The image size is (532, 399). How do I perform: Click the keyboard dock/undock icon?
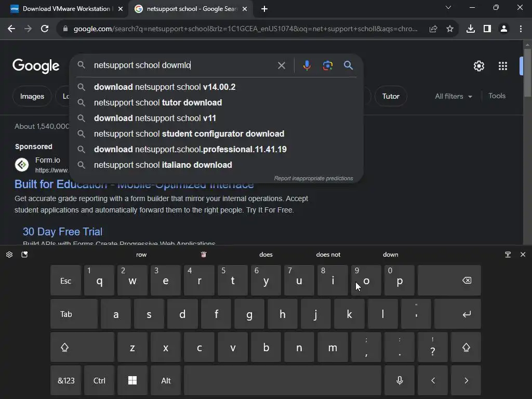508,255
